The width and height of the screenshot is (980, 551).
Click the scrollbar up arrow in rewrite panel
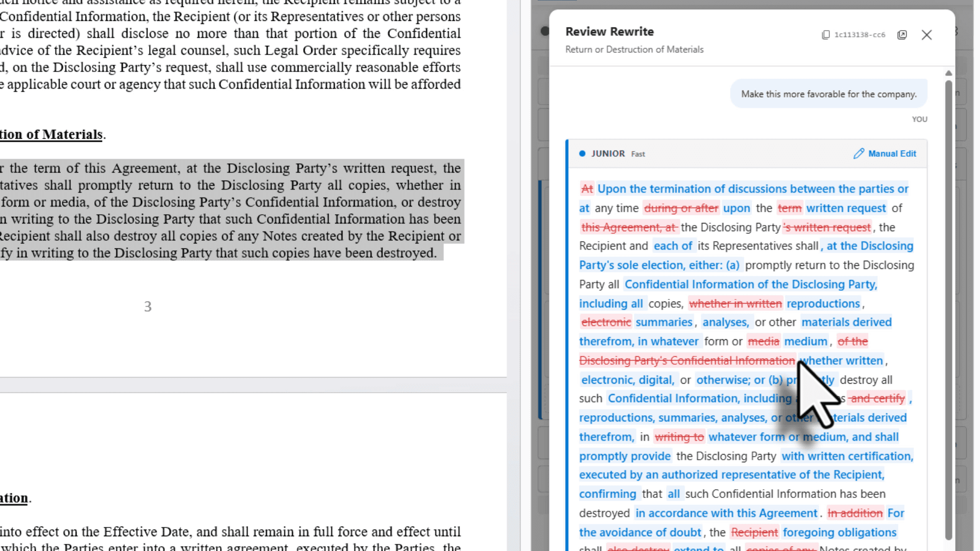948,73
